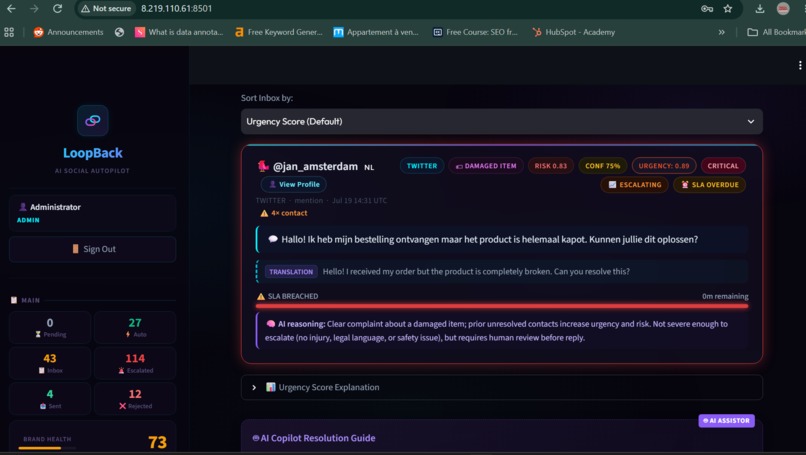Click the LoopBack chain-link logo

93,120
